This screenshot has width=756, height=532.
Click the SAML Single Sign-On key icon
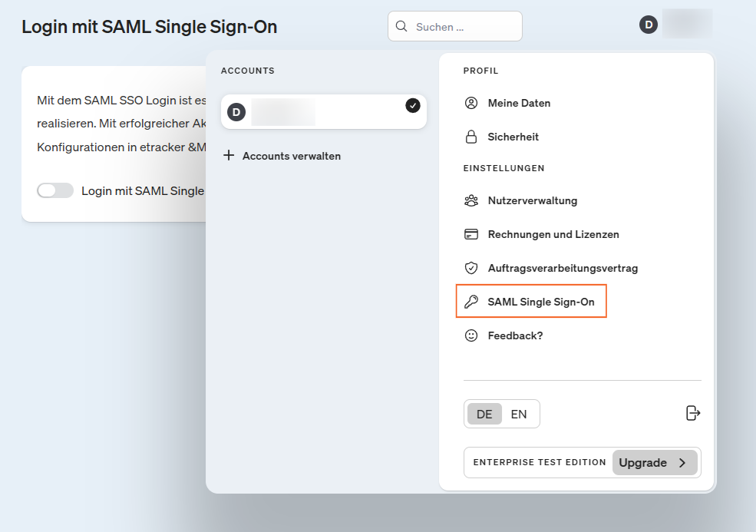point(471,302)
